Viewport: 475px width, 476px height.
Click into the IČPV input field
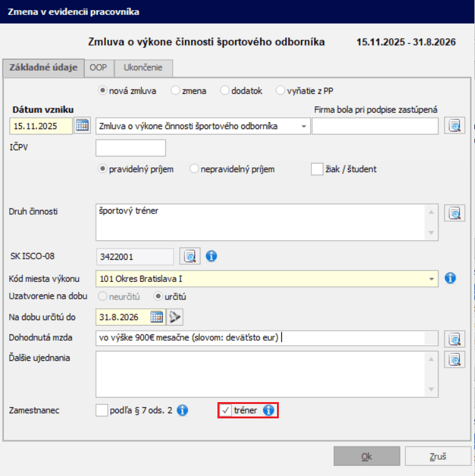point(130,148)
